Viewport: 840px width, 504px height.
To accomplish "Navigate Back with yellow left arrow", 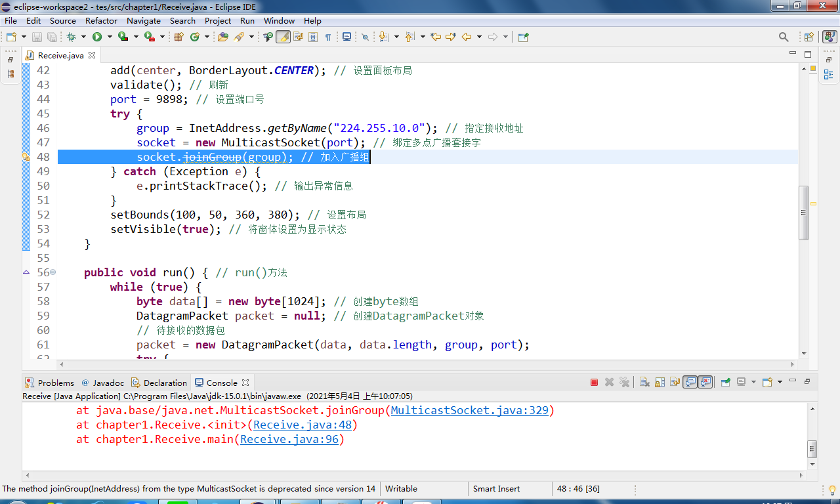I will point(467,37).
